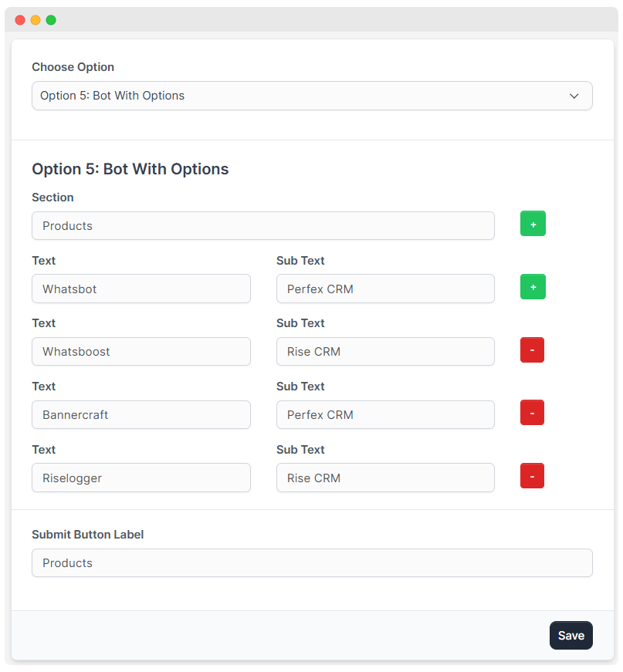The image size is (623, 672).
Task: Add a row using plus beside Whatsbot
Action: click(533, 287)
